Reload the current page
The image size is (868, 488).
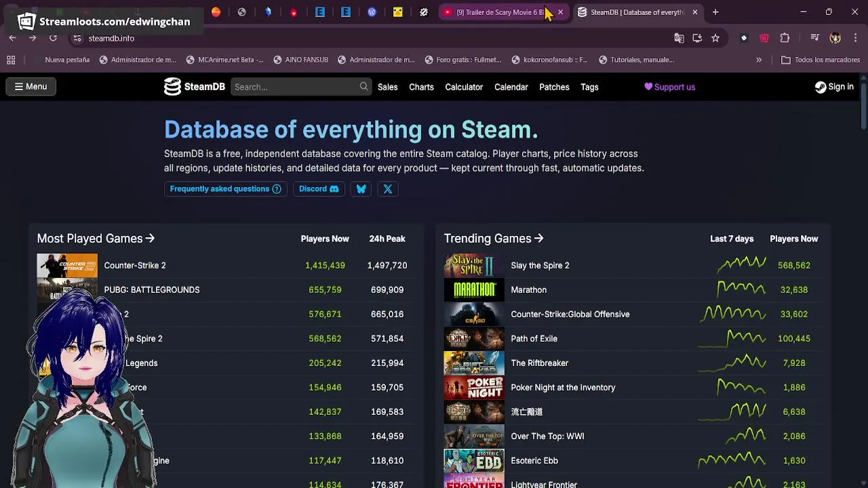click(x=53, y=39)
